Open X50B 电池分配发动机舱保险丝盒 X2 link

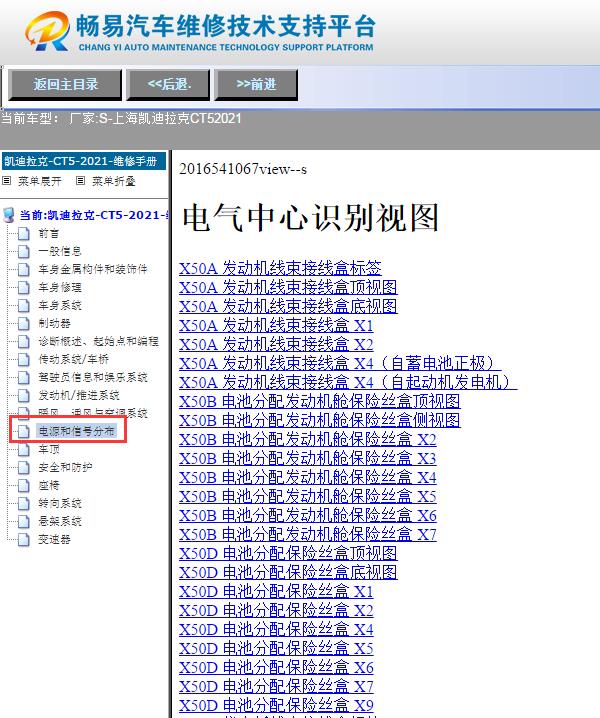[308, 439]
